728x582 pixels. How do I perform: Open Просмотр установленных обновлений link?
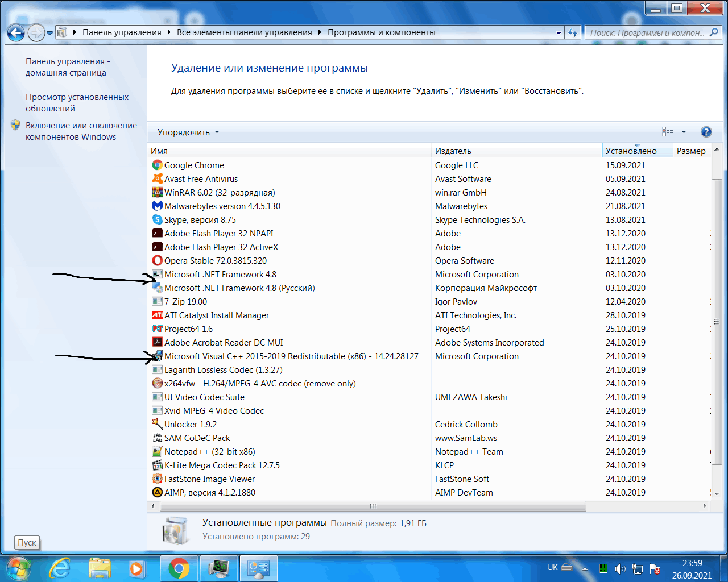point(77,103)
